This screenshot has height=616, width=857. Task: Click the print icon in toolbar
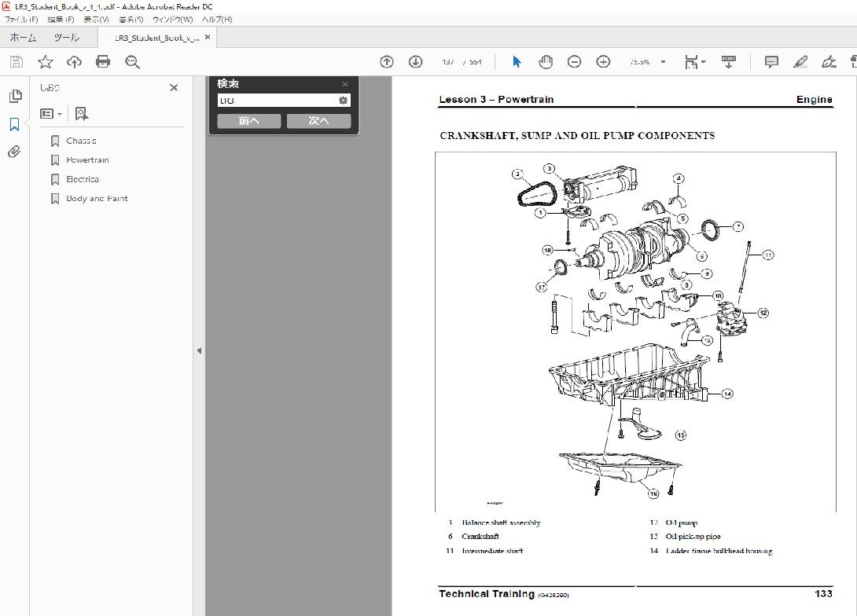pyautogui.click(x=103, y=62)
